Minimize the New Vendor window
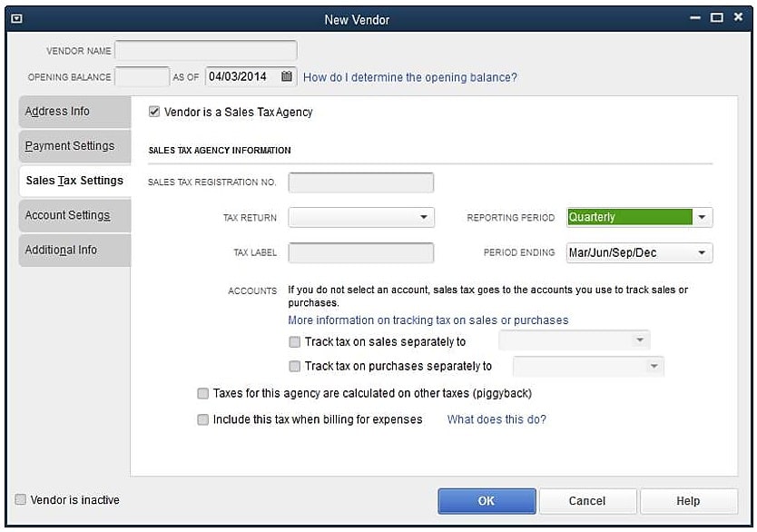757x532 pixels. pos(695,18)
